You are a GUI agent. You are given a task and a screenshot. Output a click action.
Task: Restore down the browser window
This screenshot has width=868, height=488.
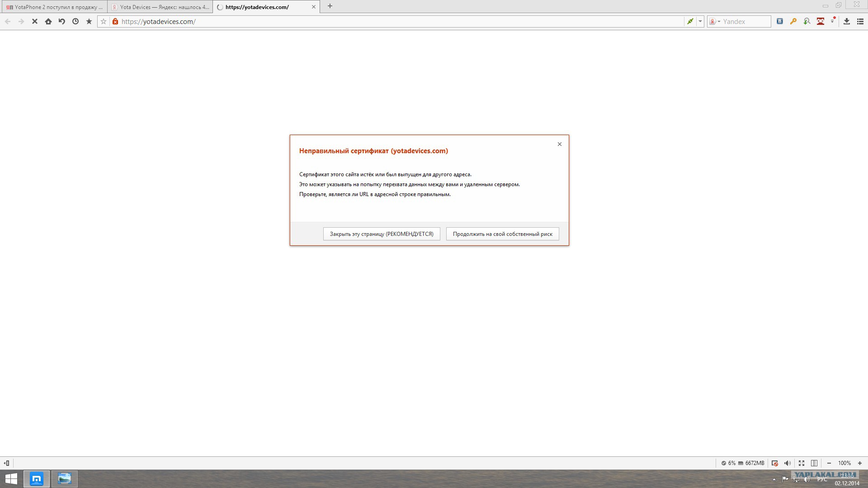(x=839, y=5)
